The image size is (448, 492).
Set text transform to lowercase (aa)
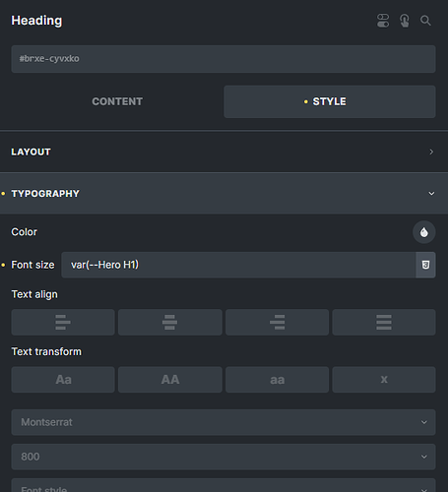tap(277, 380)
